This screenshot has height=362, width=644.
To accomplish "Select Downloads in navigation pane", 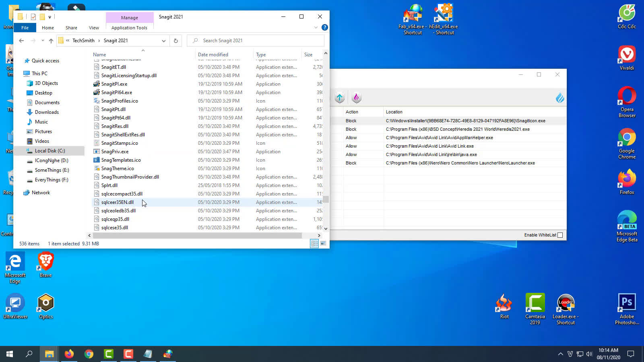I will click(x=47, y=112).
